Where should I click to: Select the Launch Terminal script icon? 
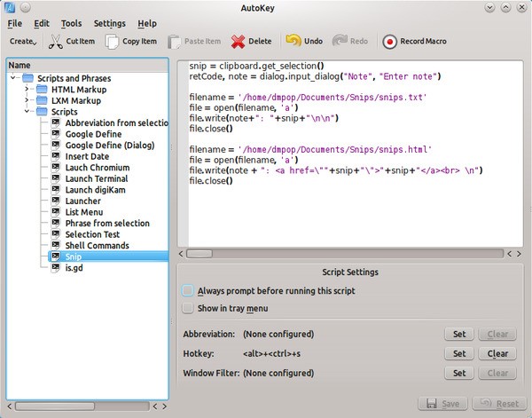pyautogui.click(x=54, y=178)
